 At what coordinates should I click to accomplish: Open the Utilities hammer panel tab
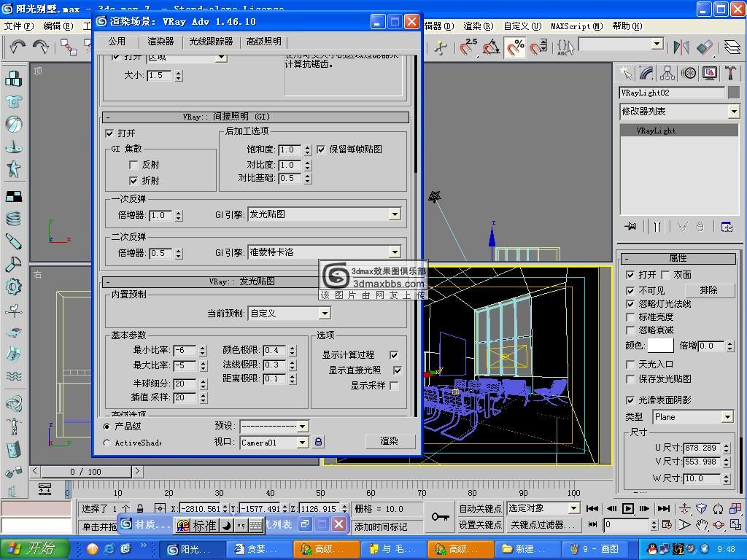730,73
